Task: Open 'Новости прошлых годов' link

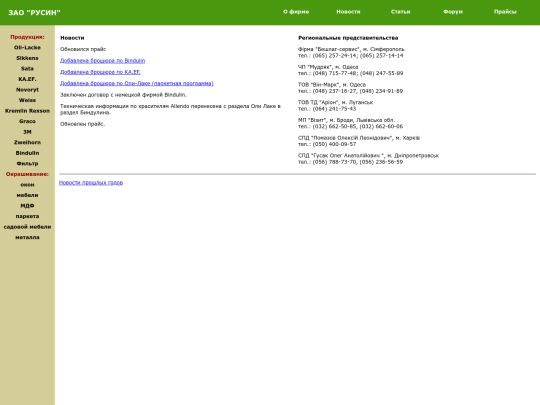Action: [91, 183]
